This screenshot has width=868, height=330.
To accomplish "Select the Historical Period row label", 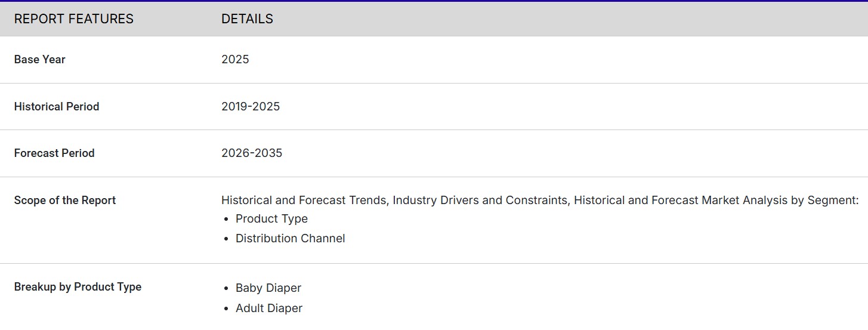I will coord(57,107).
